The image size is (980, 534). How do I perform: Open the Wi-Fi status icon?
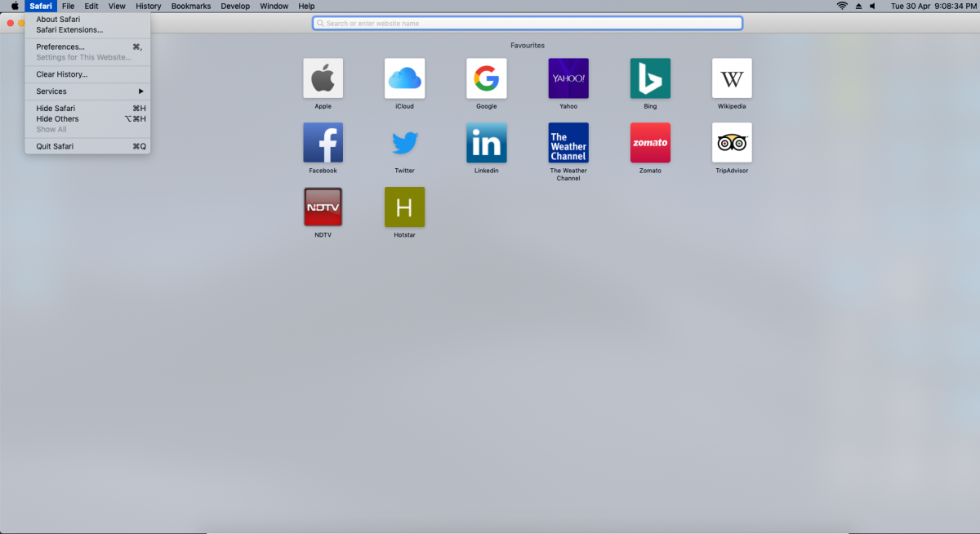[842, 6]
